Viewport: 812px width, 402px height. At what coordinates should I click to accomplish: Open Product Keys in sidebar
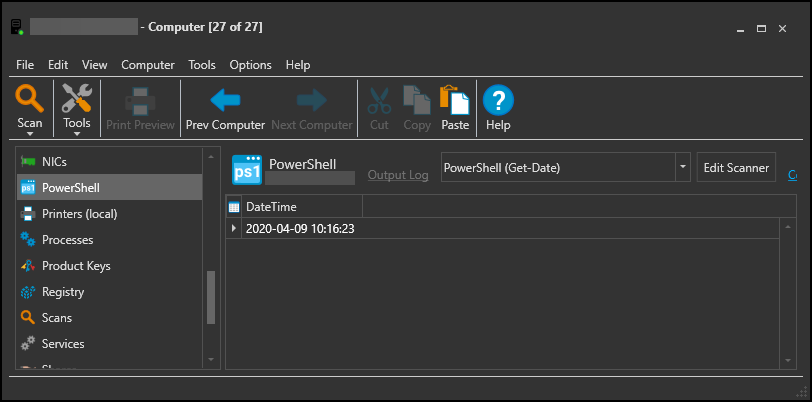(76, 266)
